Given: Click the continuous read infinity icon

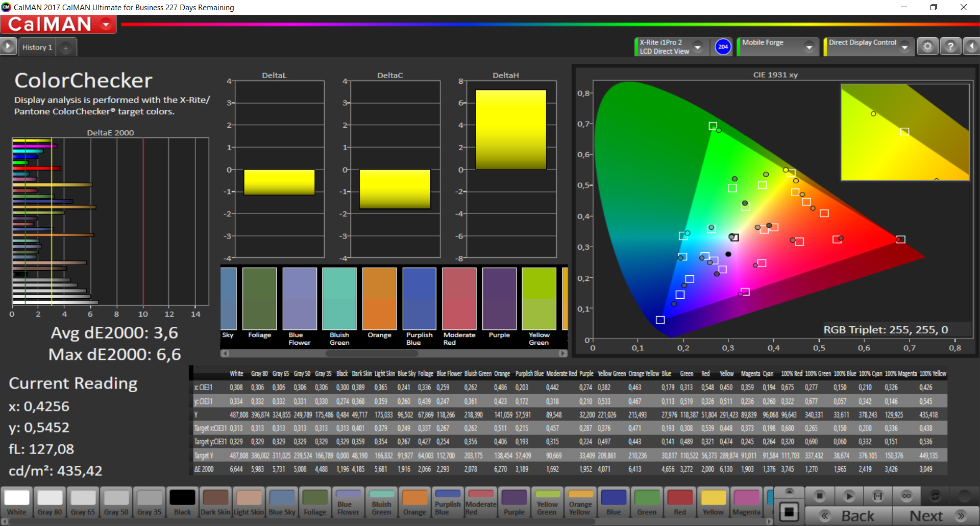Looking at the screenshot, I should tap(906, 496).
